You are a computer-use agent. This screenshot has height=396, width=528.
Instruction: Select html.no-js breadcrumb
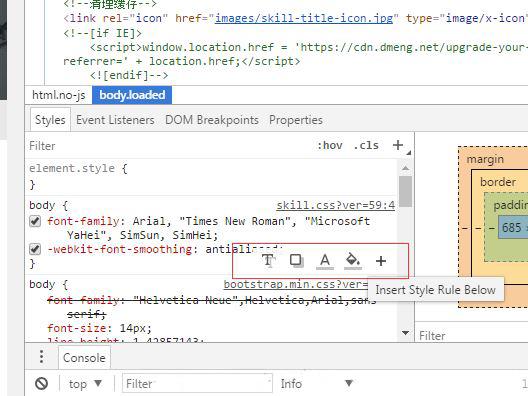(59, 95)
